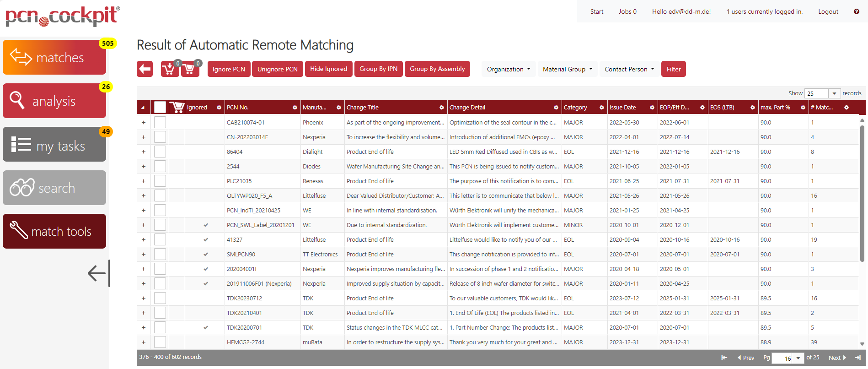Open the shopping cart icon with badge

(x=190, y=69)
